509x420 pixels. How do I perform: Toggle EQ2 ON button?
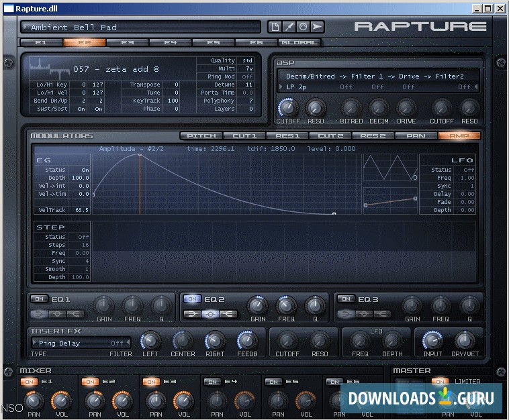pos(193,299)
